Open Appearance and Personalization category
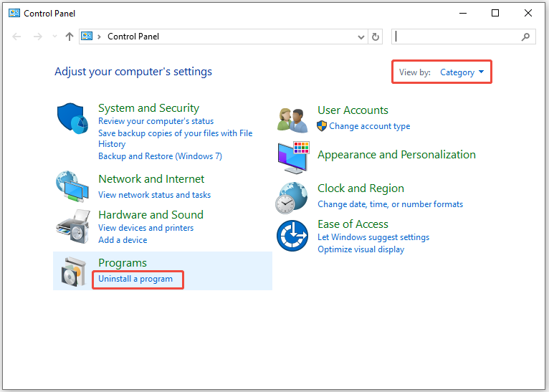The image size is (549, 392). tap(396, 155)
